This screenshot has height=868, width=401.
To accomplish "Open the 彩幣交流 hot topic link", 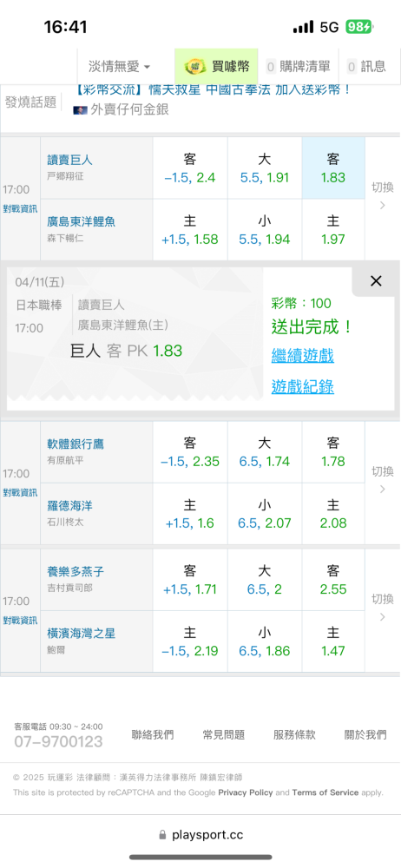I will [212, 89].
